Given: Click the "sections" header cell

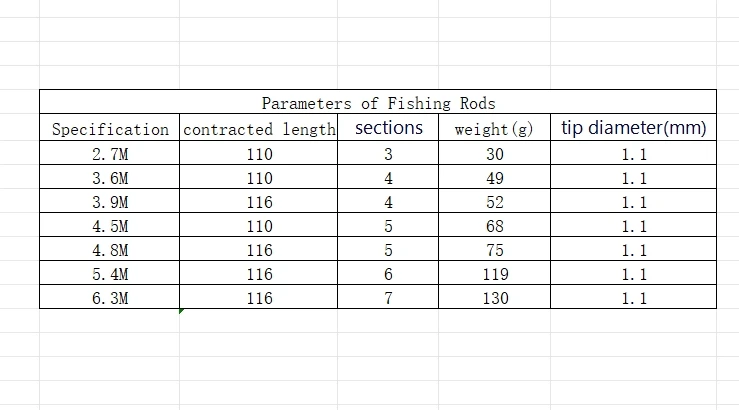Looking at the screenshot, I should click(x=389, y=128).
